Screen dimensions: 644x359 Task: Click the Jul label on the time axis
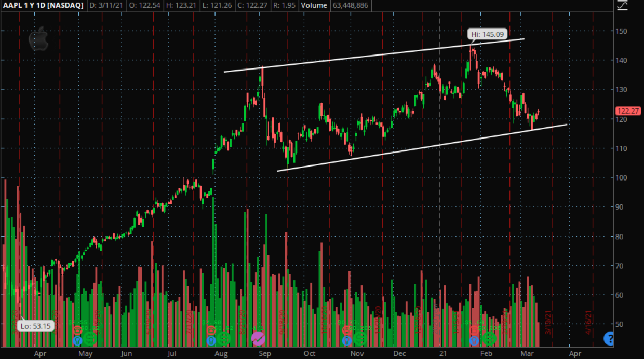pyautogui.click(x=173, y=353)
